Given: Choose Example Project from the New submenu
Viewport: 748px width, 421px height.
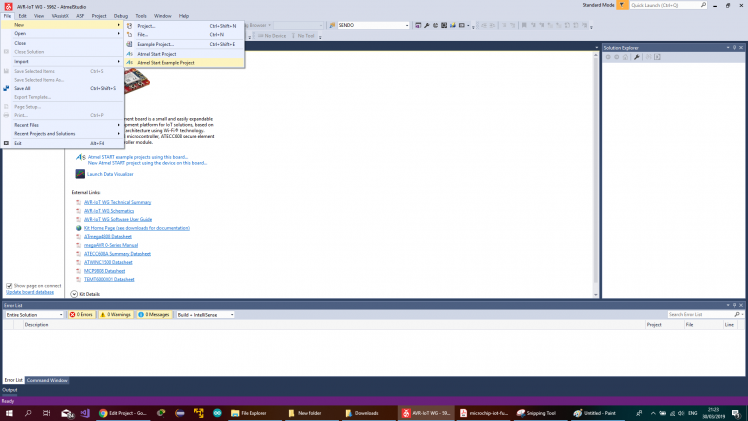Looking at the screenshot, I should [x=155, y=44].
